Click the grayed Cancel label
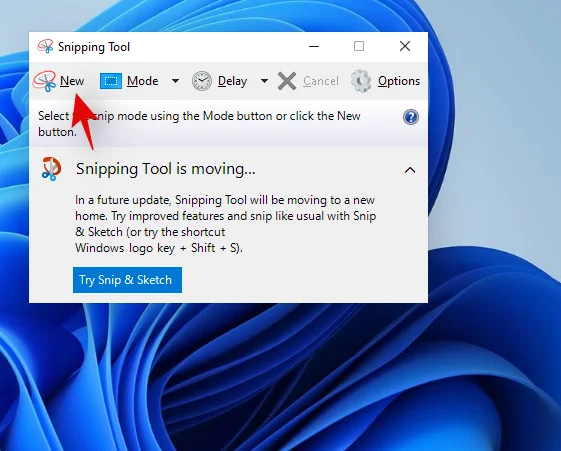Image resolution: width=561 pixels, height=451 pixels. 321,81
